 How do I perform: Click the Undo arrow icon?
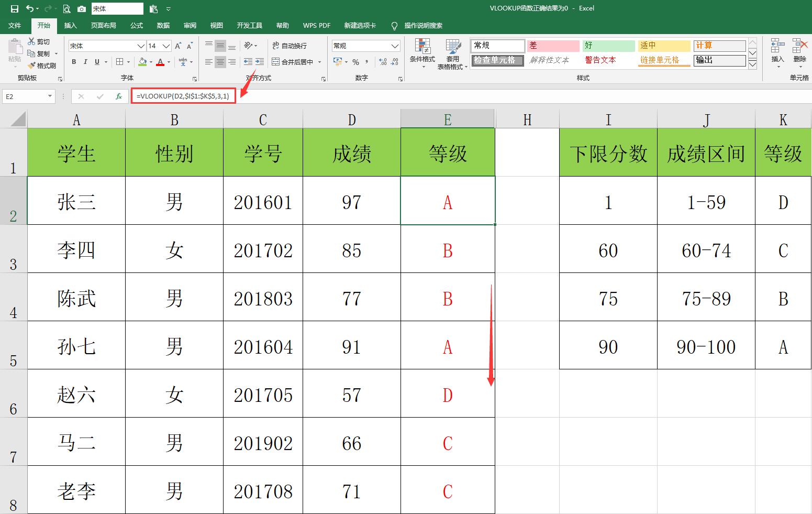(30, 8)
